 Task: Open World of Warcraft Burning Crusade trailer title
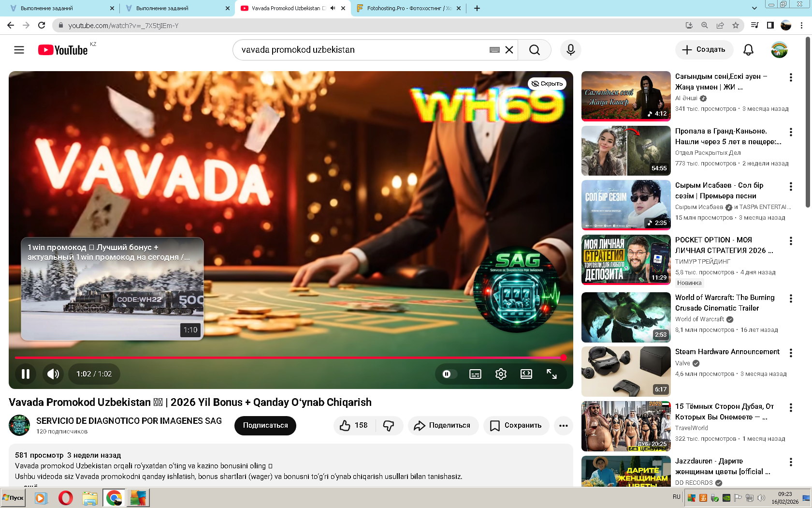point(725,303)
